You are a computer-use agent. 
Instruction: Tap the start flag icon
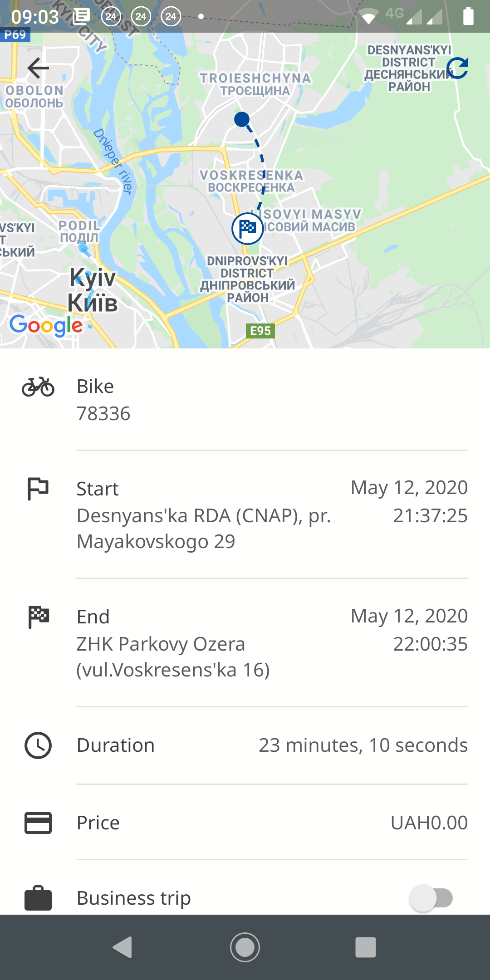[38, 489]
